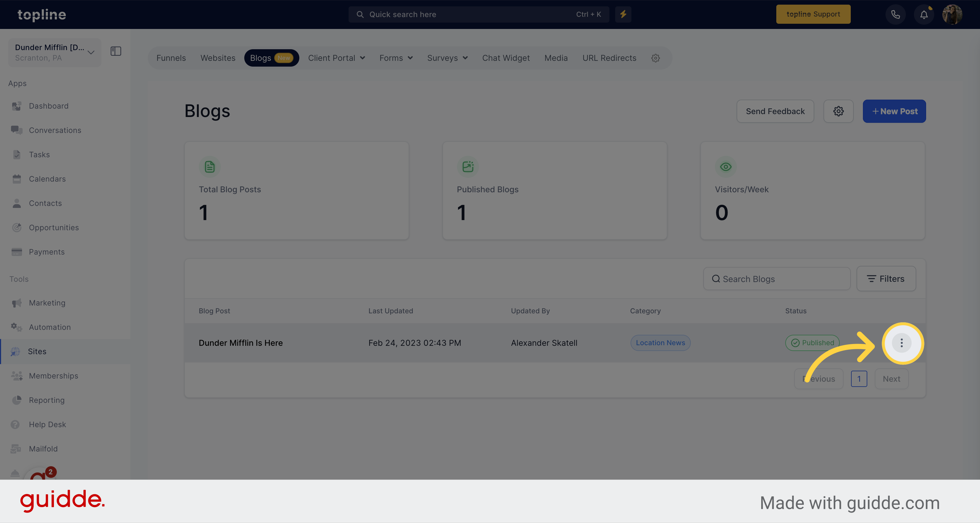Viewport: 980px width, 523px height.
Task: Open Memberships in the sidebar
Action: click(53, 376)
